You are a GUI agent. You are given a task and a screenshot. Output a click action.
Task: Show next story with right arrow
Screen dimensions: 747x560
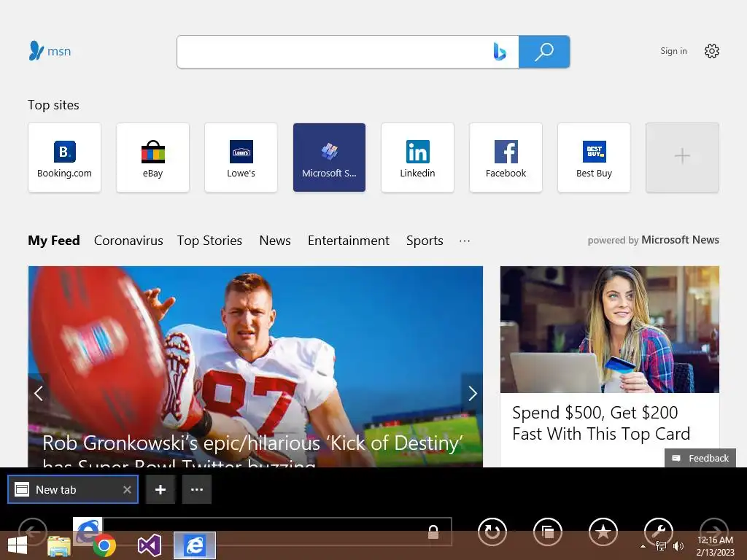472,393
